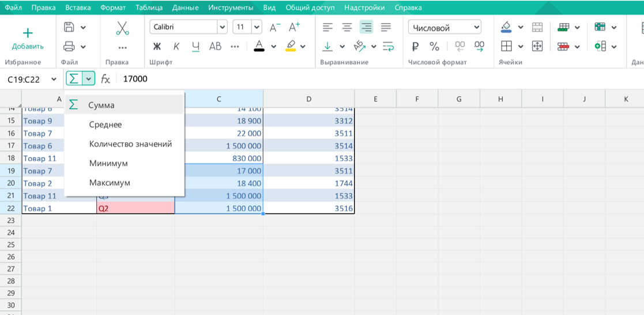The width and height of the screenshot is (644, 315).
Task: Toggle all caps AB formatting
Action: tap(215, 46)
